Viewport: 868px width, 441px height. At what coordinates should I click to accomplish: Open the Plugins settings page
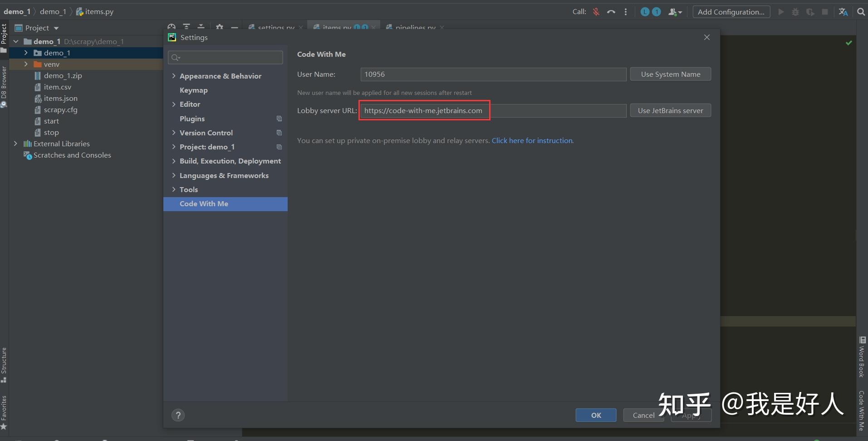(192, 119)
